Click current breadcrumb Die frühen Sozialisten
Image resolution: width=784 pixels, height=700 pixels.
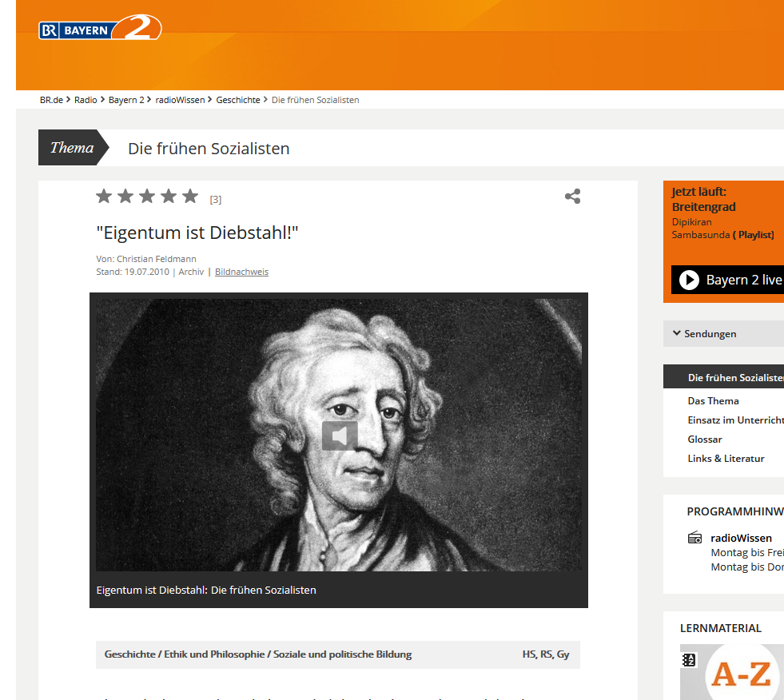tap(315, 100)
